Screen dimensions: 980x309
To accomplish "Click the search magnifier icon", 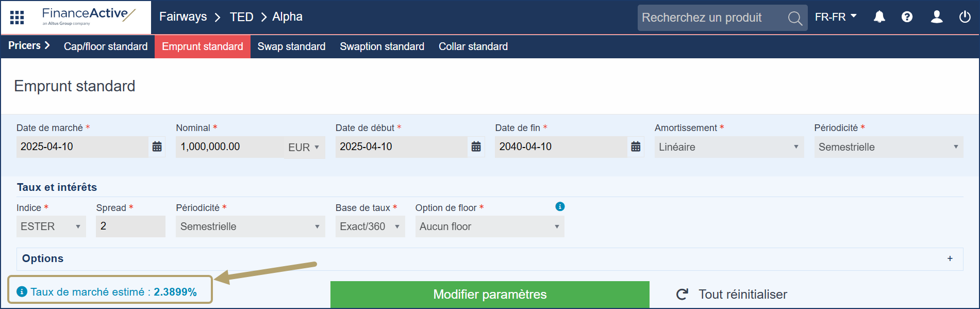I will 795,18.
